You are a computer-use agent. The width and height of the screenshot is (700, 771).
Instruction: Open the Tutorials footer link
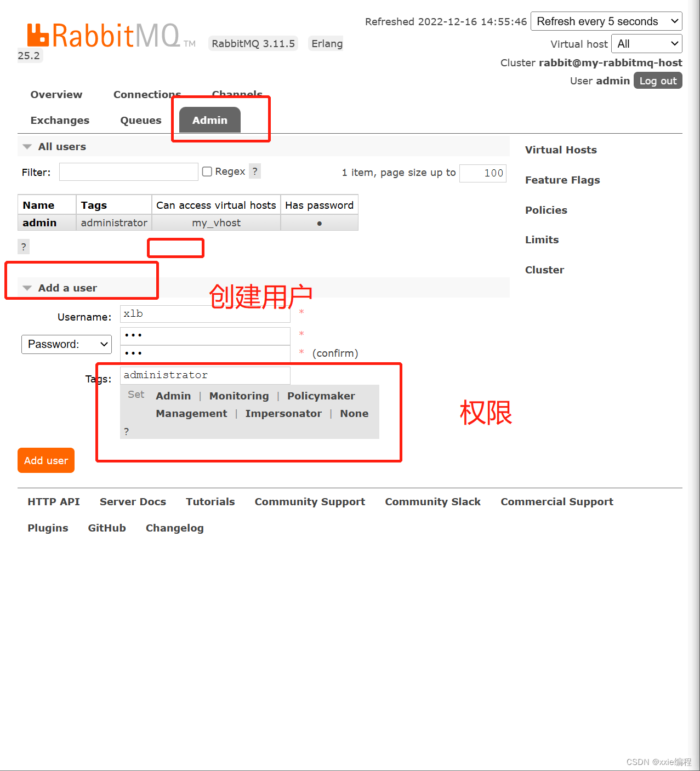pos(210,501)
